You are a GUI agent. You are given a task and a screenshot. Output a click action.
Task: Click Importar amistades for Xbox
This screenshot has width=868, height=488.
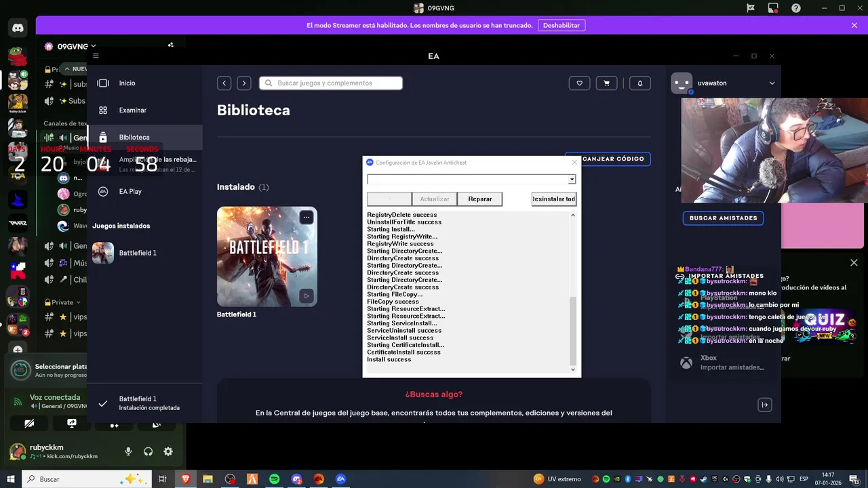(x=732, y=367)
